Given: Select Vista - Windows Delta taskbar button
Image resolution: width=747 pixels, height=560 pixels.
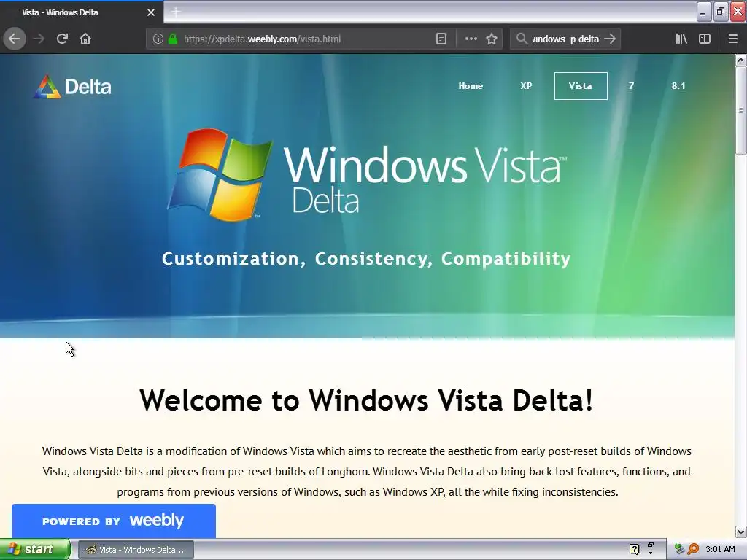Looking at the screenshot, I should click(x=136, y=550).
